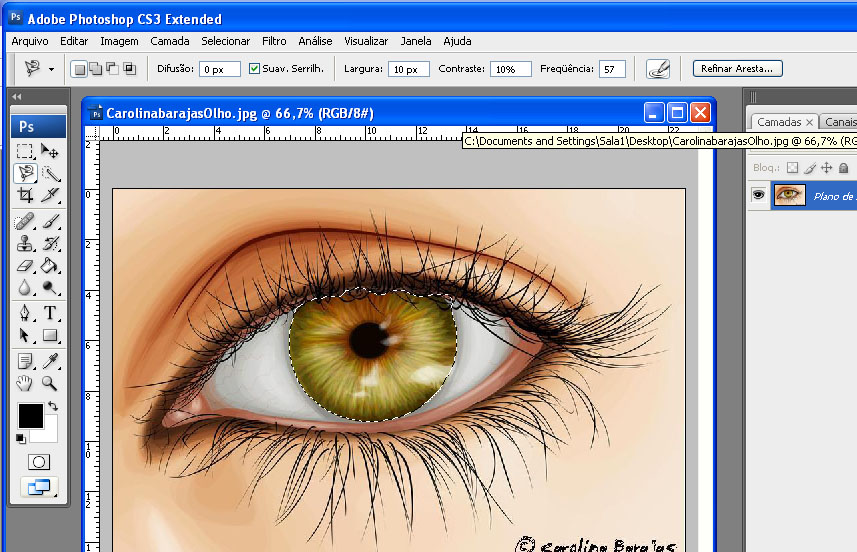Screen dimensions: 857x552
Task: Click the Largura input field
Action: (x=409, y=69)
